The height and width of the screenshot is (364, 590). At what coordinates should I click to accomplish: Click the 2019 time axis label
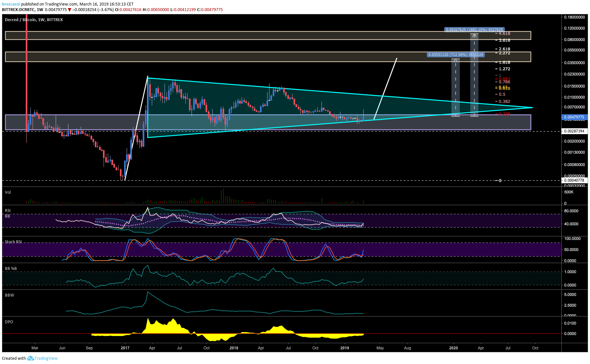[345, 348]
